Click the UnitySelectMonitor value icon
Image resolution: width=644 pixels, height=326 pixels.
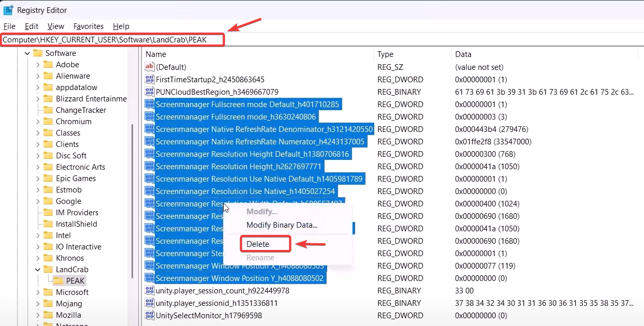click(150, 316)
